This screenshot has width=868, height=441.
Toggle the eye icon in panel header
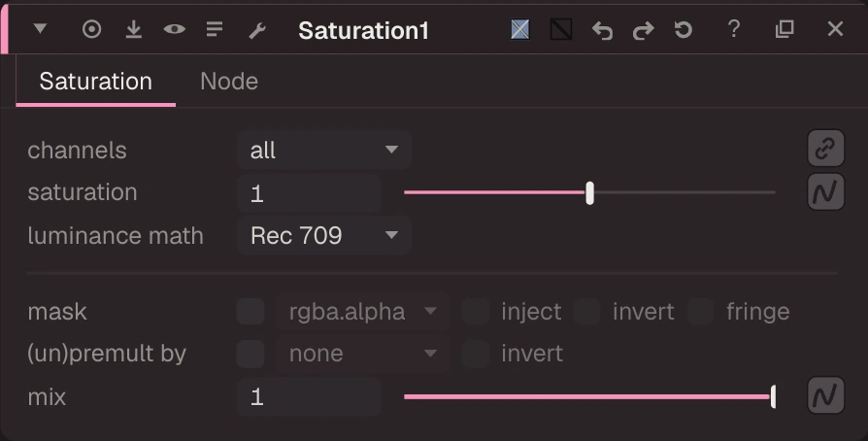pos(175,29)
